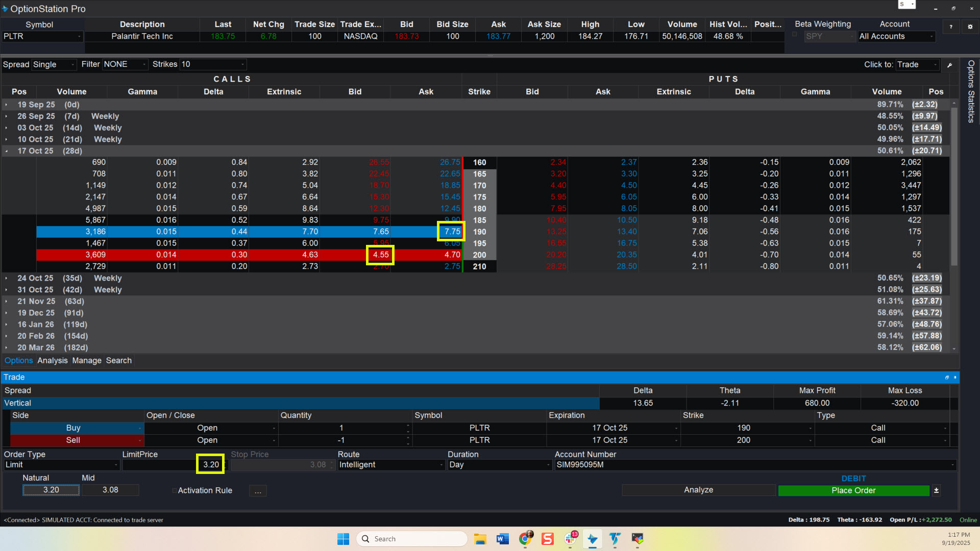This screenshot has width=980, height=551.
Task: Open Chrome browser in taskbar
Action: [525, 539]
